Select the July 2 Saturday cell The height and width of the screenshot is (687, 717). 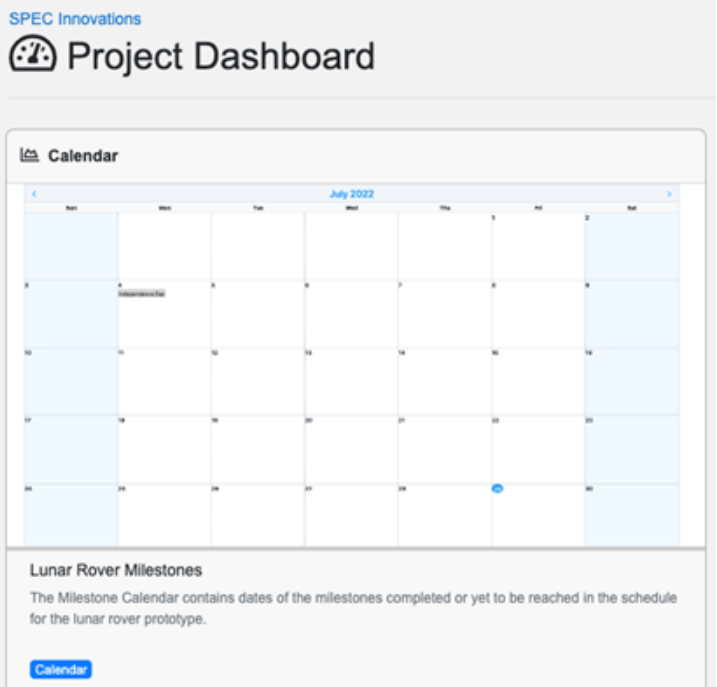[x=631, y=247]
